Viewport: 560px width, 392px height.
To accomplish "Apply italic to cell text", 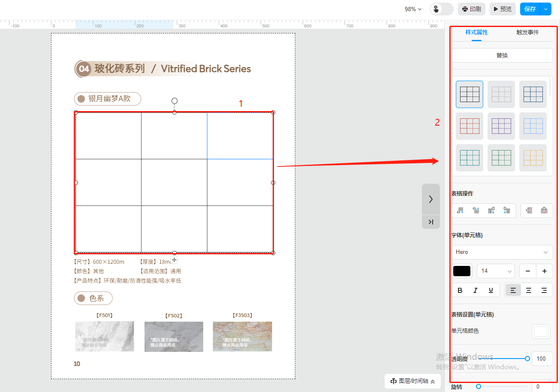I will click(x=476, y=290).
